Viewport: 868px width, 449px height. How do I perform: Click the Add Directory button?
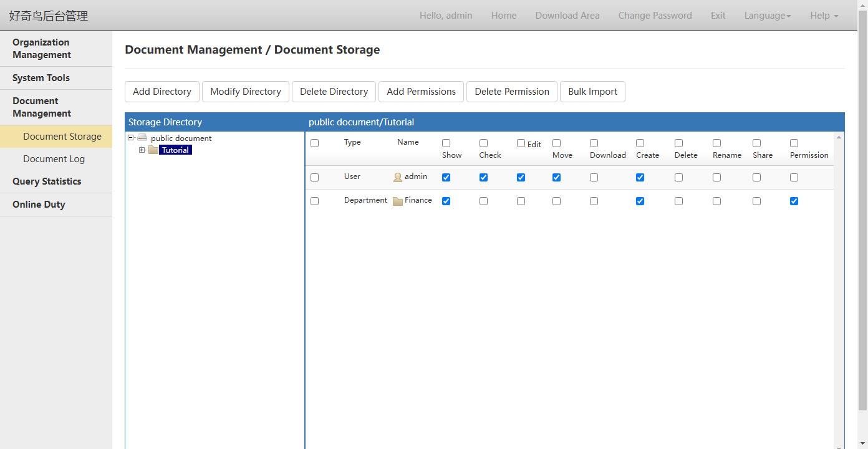point(162,92)
